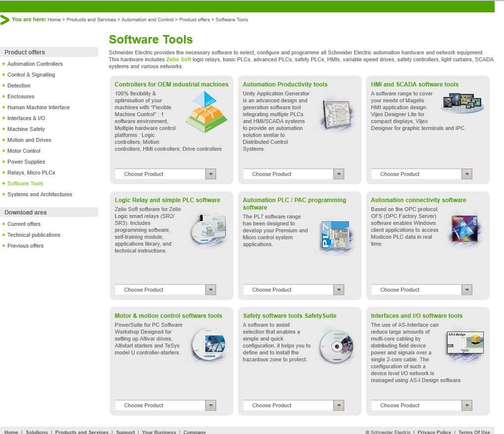Click the highlighted Software Tools sidebar item
The width and height of the screenshot is (504, 434).
coord(25,184)
